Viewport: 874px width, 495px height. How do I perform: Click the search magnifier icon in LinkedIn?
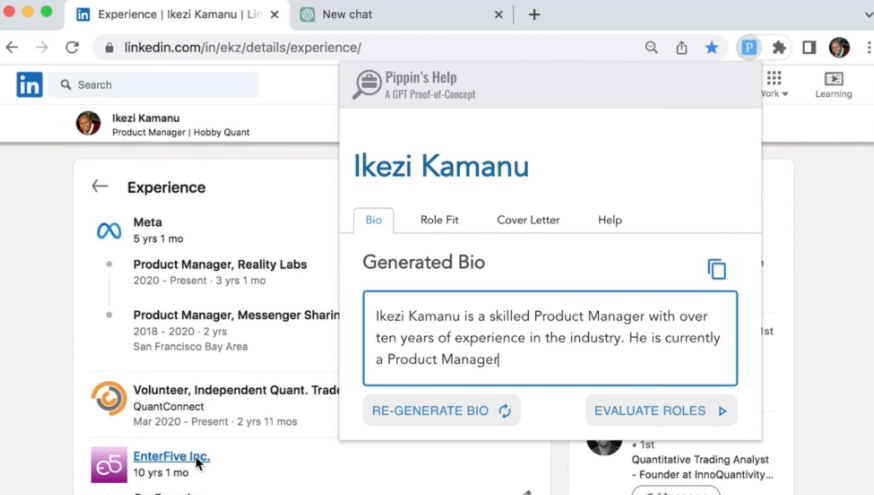(x=66, y=85)
